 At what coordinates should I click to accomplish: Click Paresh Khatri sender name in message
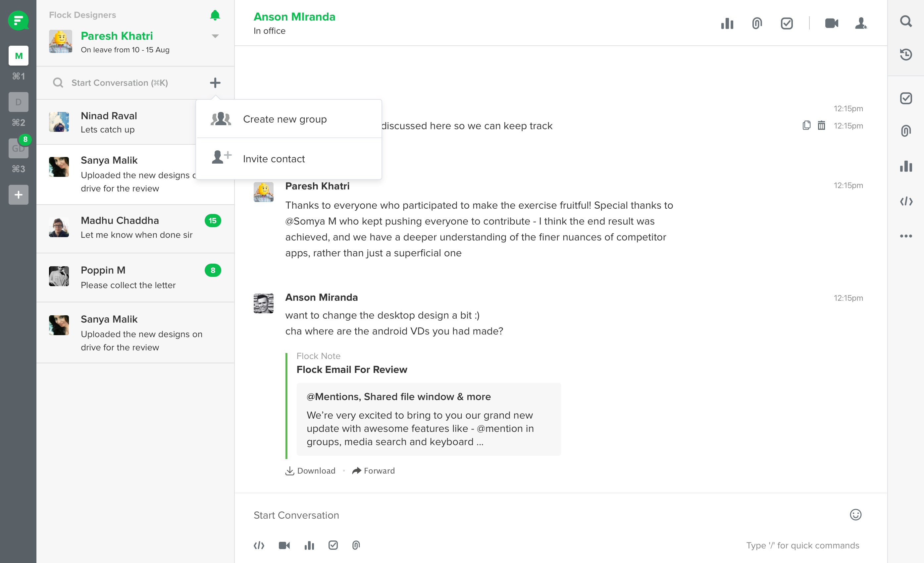(317, 186)
